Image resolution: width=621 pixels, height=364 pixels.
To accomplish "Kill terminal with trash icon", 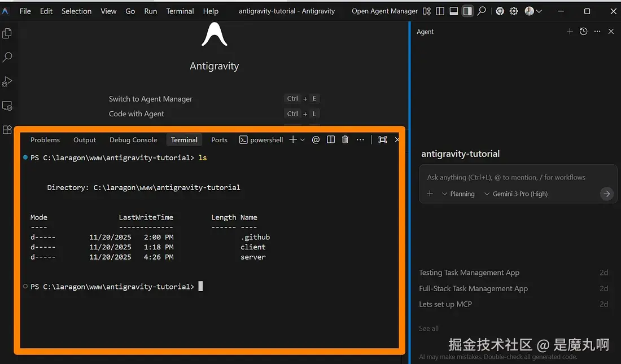I will point(346,139).
